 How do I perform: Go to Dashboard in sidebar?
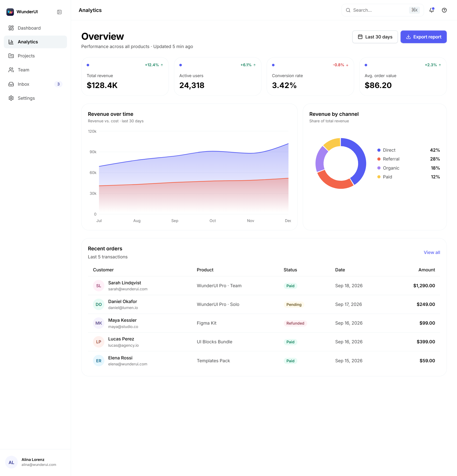coord(35,28)
